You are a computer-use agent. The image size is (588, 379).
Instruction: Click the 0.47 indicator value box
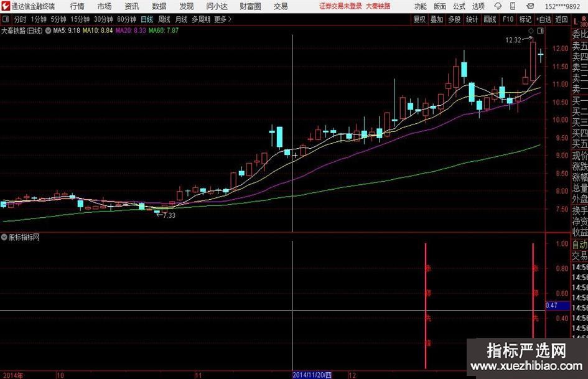(558, 306)
